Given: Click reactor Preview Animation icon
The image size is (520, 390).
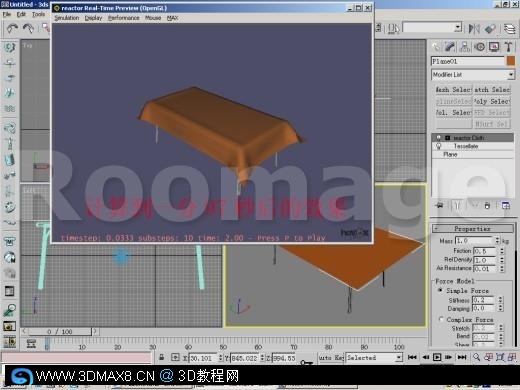Looking at the screenshot, I should click(10, 326).
